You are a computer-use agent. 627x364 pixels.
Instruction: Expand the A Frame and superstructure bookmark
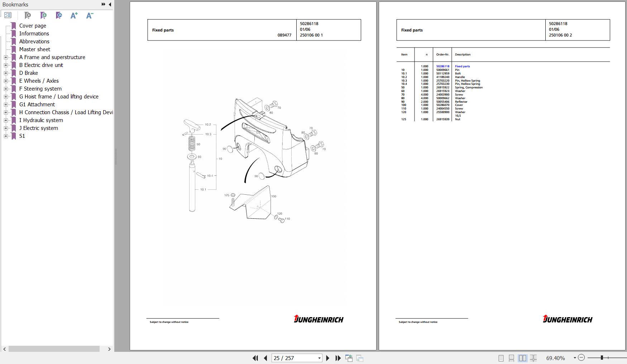[6, 57]
